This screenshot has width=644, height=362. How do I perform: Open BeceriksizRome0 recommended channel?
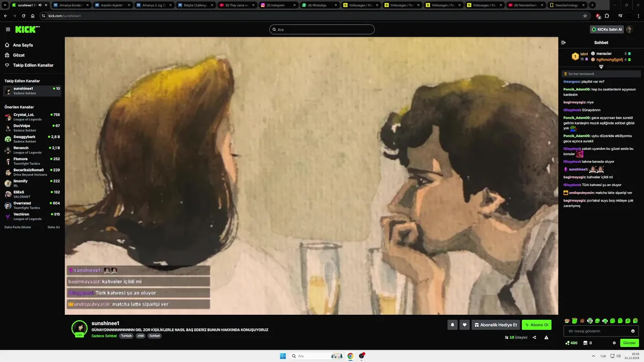tap(32, 172)
